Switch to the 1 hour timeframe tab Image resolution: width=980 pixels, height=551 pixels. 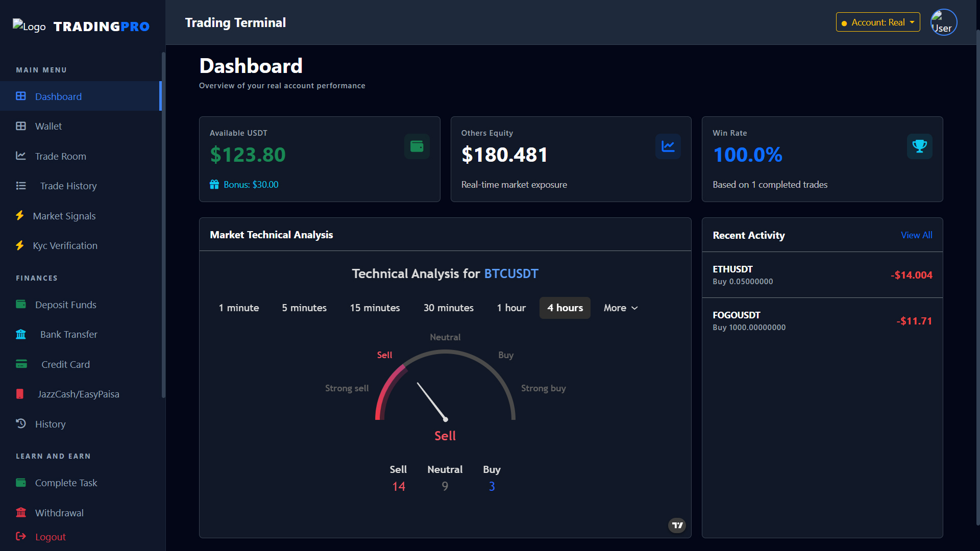(x=511, y=308)
